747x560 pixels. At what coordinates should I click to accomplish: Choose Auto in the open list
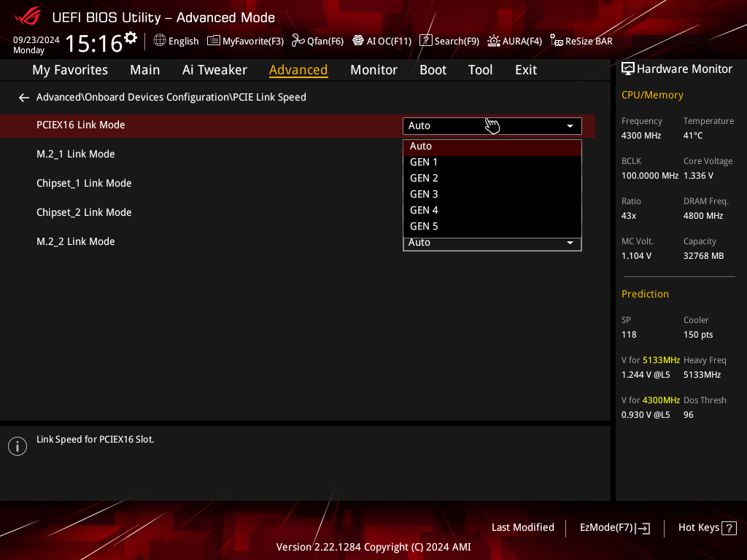(492, 147)
